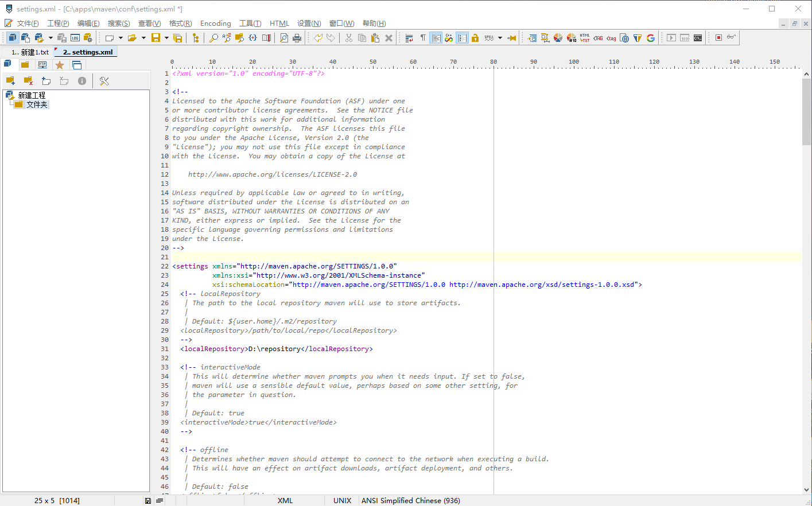Create a new file with the blank page icon
812x506 pixels.
tap(109, 38)
